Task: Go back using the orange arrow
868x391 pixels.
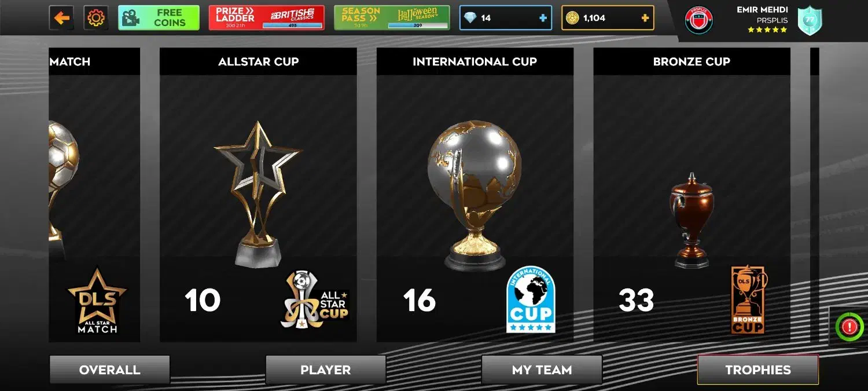Action: pos(61,18)
